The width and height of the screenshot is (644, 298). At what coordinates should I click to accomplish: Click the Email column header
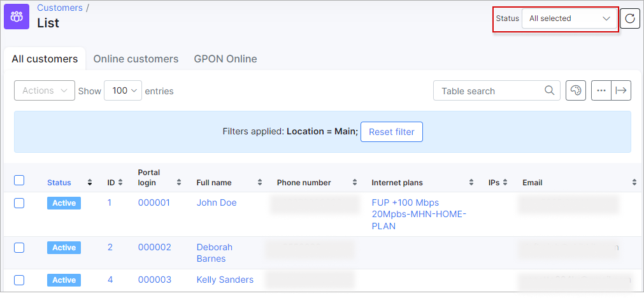(533, 183)
